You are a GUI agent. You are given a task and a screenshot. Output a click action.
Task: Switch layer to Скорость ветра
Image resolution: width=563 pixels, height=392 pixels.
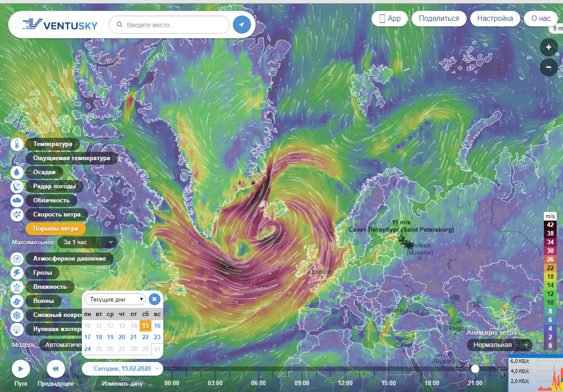click(57, 215)
